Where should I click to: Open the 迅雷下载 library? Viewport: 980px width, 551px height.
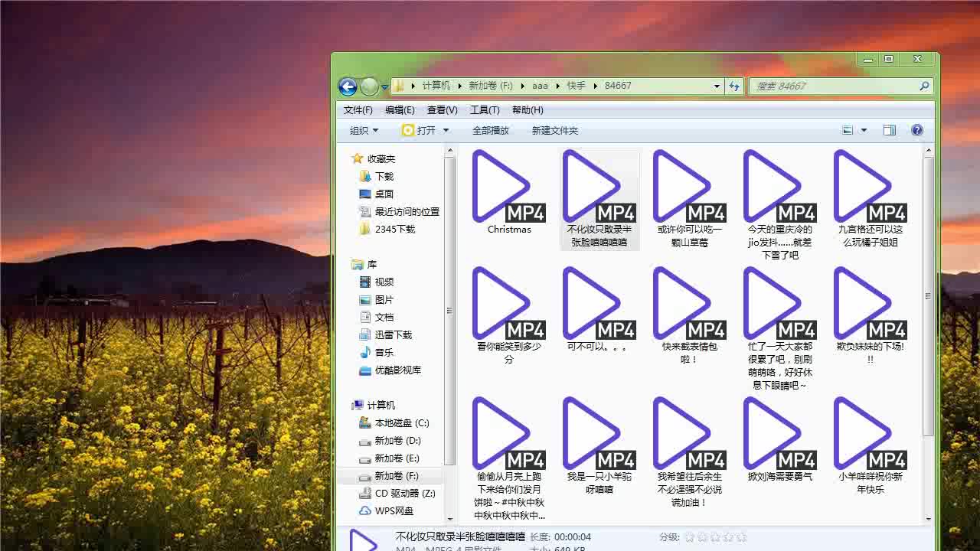pos(386,334)
